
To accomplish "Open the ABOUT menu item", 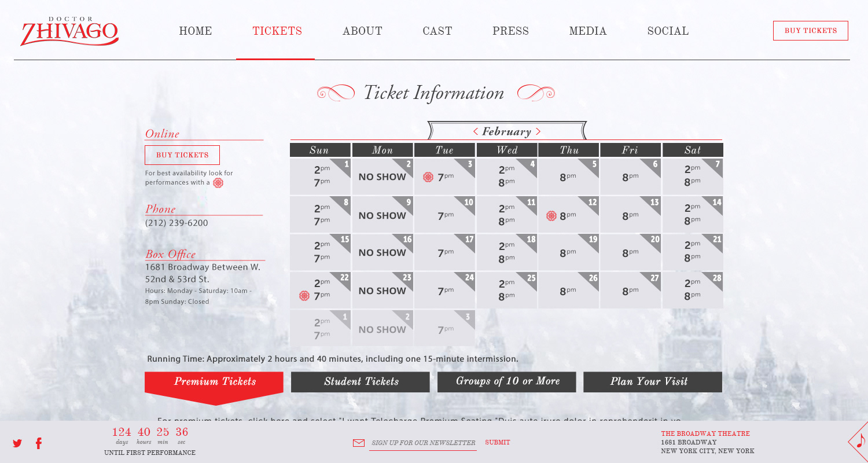I will pyautogui.click(x=362, y=31).
